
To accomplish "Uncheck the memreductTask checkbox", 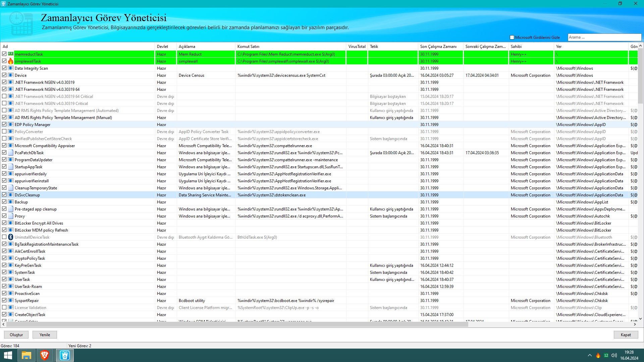I will click(4, 54).
